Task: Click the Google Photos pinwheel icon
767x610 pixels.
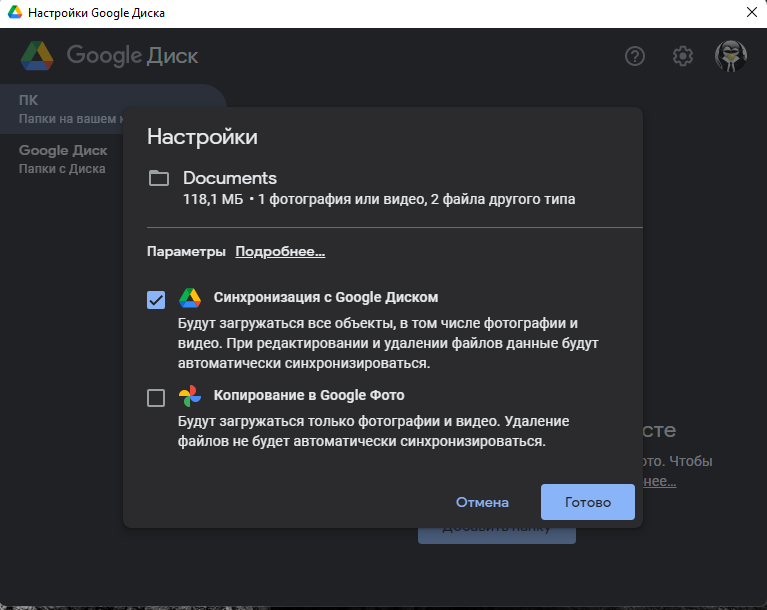Action: click(x=190, y=396)
